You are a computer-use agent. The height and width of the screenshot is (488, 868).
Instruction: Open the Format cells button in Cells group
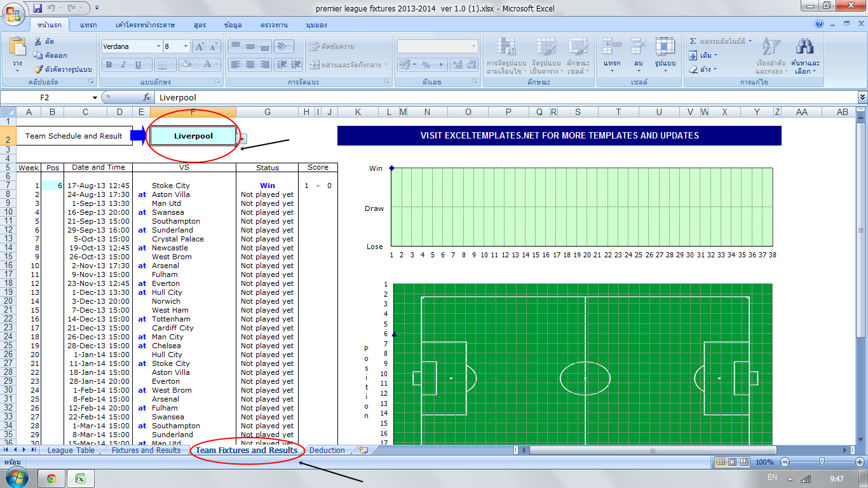coord(665,55)
